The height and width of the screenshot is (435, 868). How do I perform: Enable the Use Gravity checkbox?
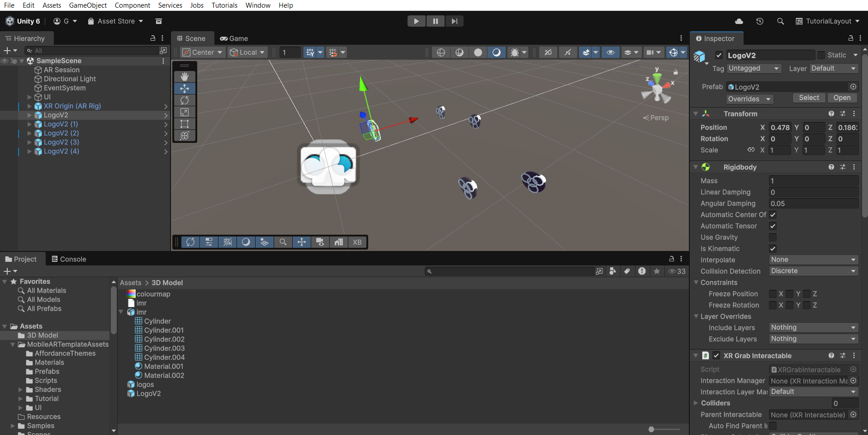[773, 237]
